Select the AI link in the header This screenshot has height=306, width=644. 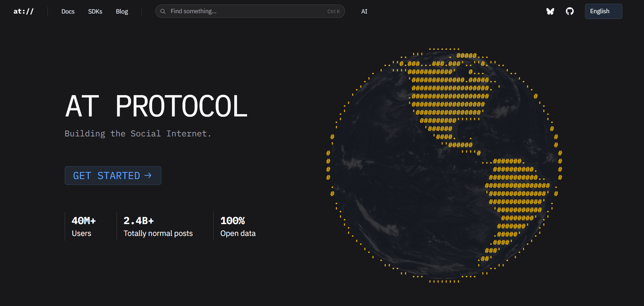[x=364, y=11]
